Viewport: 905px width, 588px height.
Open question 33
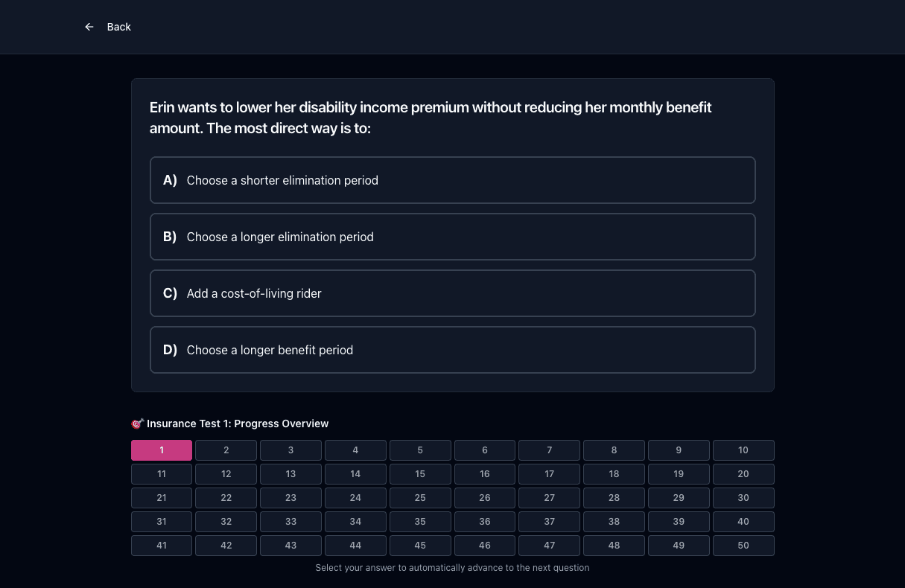click(x=290, y=522)
